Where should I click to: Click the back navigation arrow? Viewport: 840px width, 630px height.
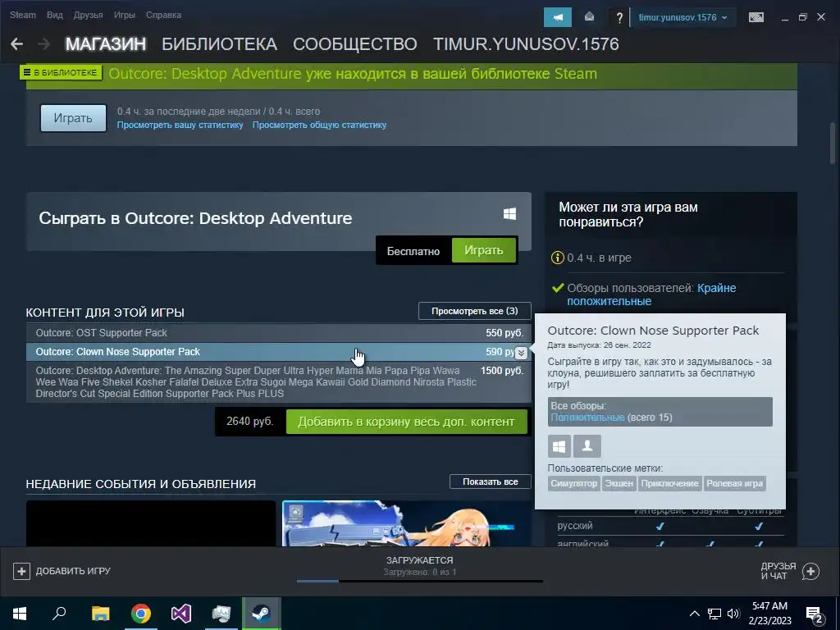pyautogui.click(x=16, y=44)
